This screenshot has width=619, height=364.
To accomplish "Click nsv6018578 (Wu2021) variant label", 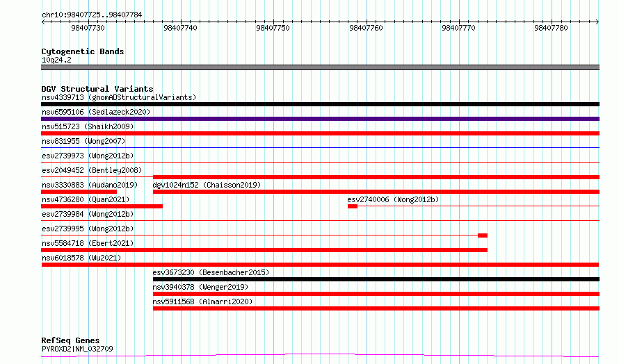I will tap(81, 258).
